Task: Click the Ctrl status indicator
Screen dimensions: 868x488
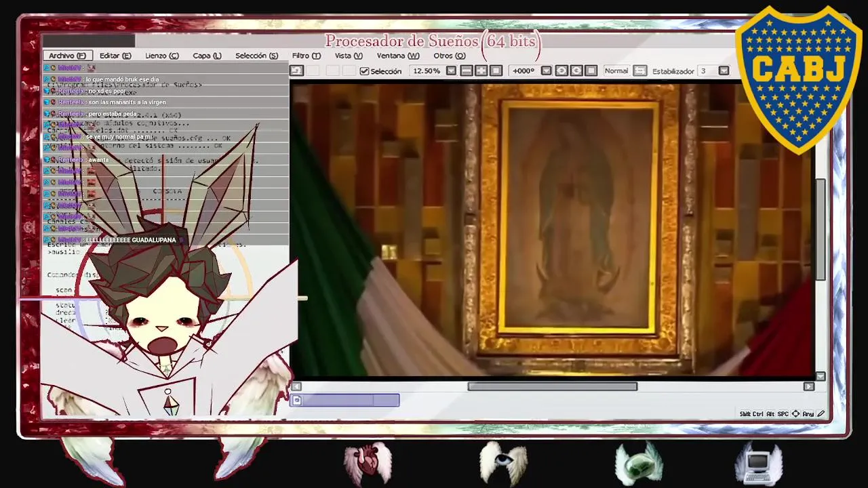Action: pyautogui.click(x=757, y=414)
